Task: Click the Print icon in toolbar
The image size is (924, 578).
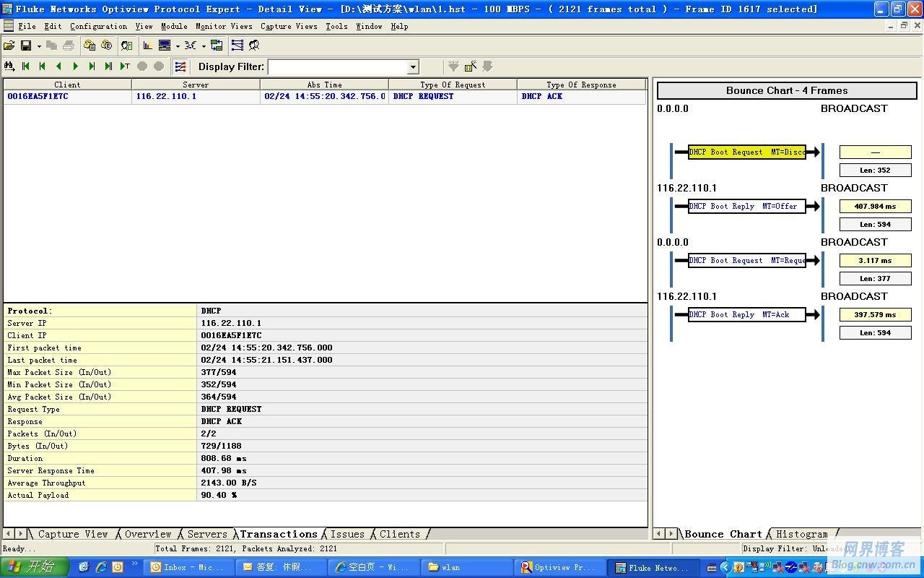Action: coord(69,46)
